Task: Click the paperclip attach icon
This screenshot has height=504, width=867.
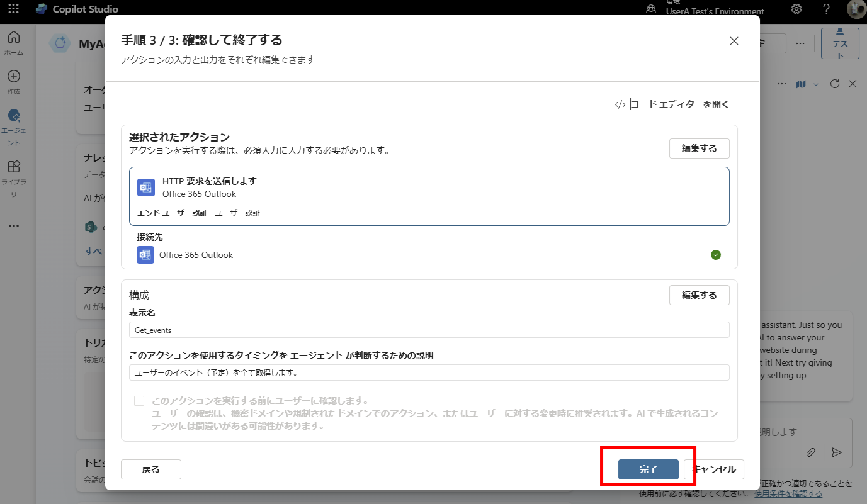Action: (812, 452)
